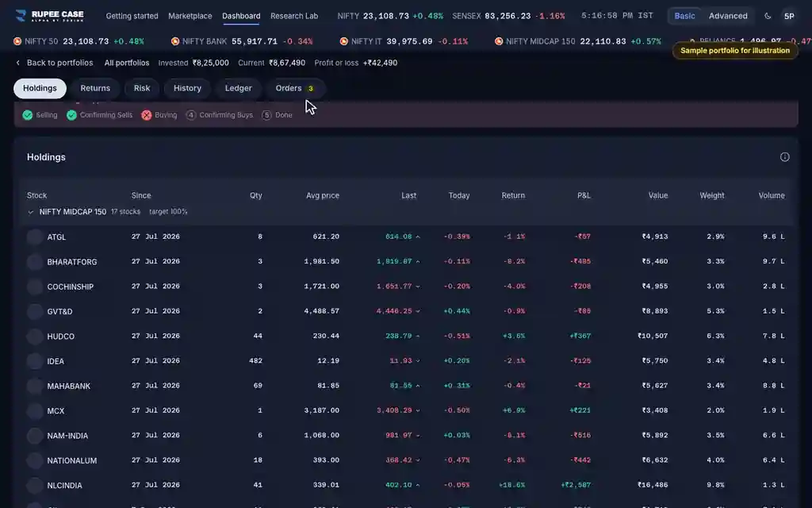
Task: Click MCX average price 3,187.00
Action: tap(322, 410)
